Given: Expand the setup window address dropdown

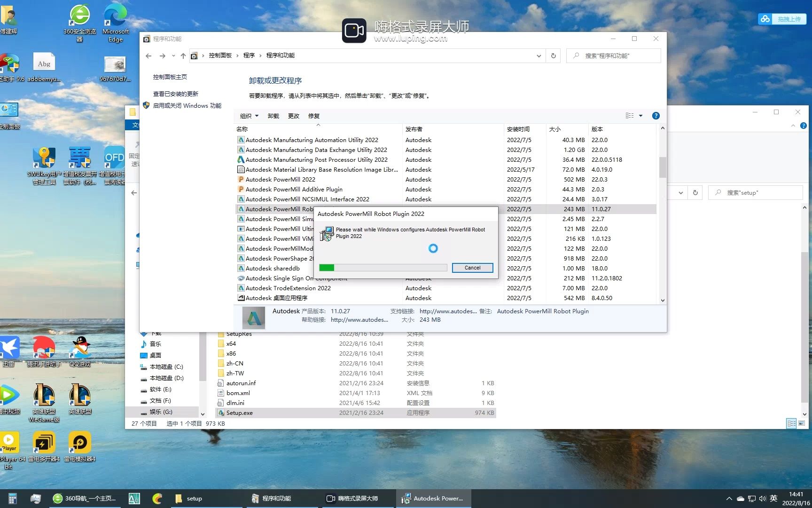Looking at the screenshot, I should click(681, 192).
